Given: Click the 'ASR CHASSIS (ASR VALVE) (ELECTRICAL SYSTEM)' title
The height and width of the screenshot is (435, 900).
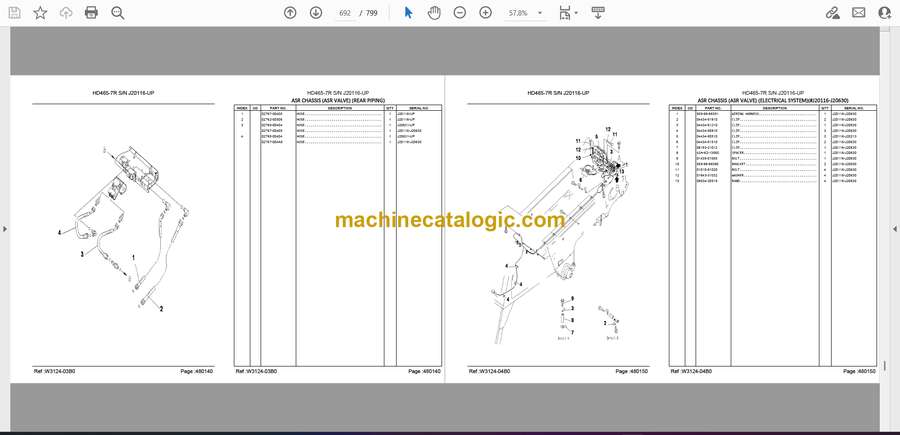Looking at the screenshot, I should pos(773,100).
